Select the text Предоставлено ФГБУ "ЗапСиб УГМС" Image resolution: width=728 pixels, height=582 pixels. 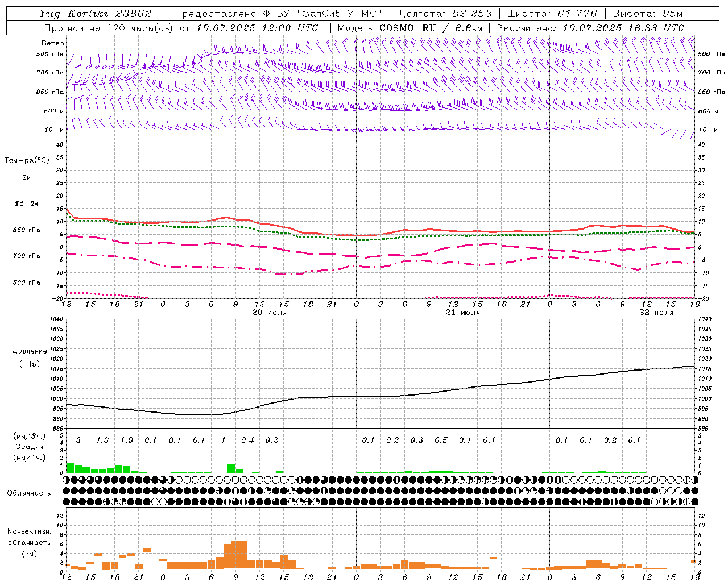(278, 14)
